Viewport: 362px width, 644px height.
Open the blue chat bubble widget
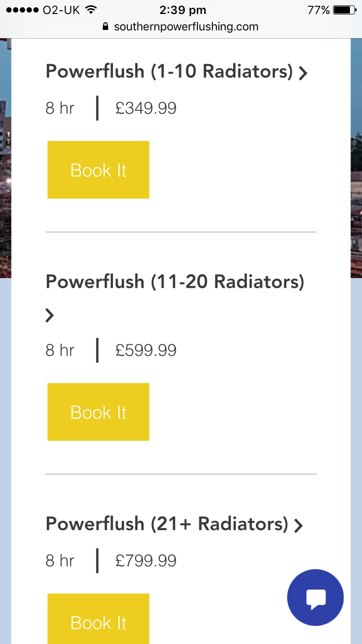point(315,598)
